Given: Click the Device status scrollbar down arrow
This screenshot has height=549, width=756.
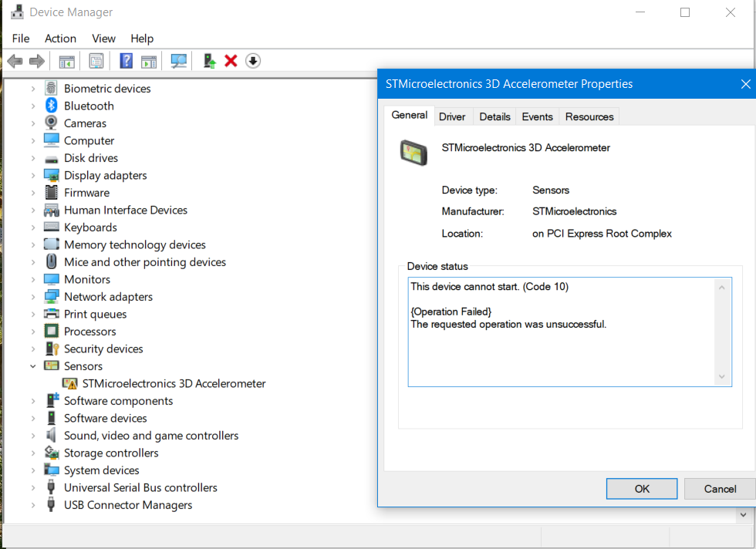Looking at the screenshot, I should tap(722, 376).
